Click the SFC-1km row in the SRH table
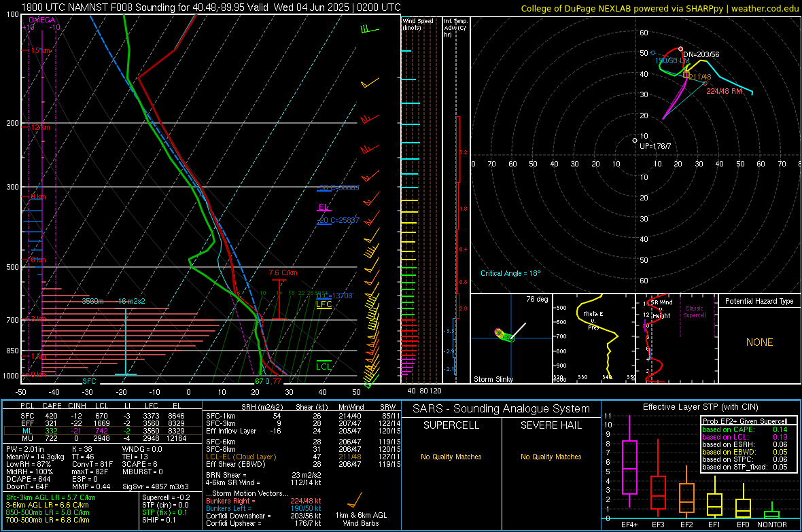The width and height of the screenshot is (802, 532). (x=303, y=416)
